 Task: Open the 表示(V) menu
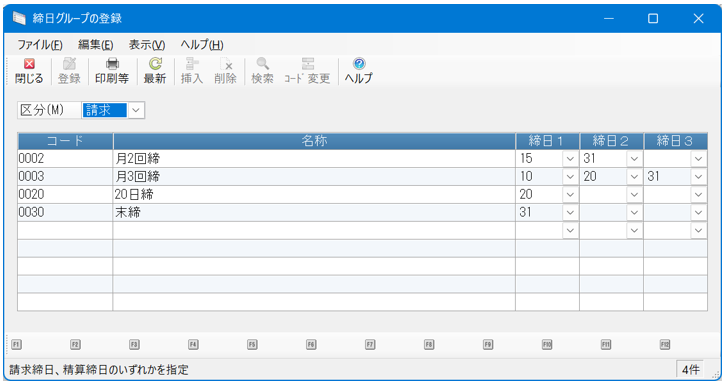(x=147, y=45)
